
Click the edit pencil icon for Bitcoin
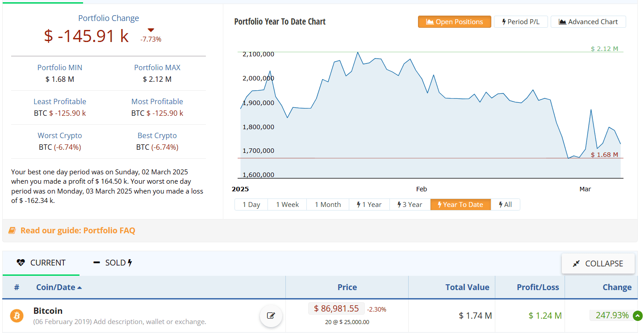point(271,316)
